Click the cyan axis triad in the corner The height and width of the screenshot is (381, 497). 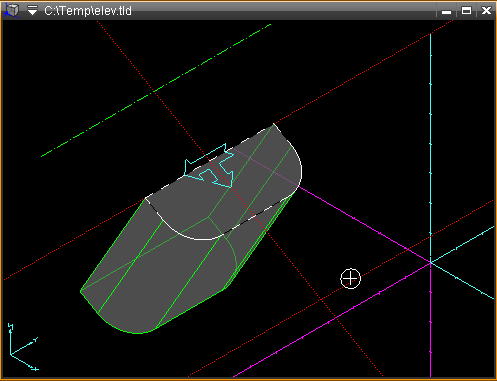coord(23,347)
